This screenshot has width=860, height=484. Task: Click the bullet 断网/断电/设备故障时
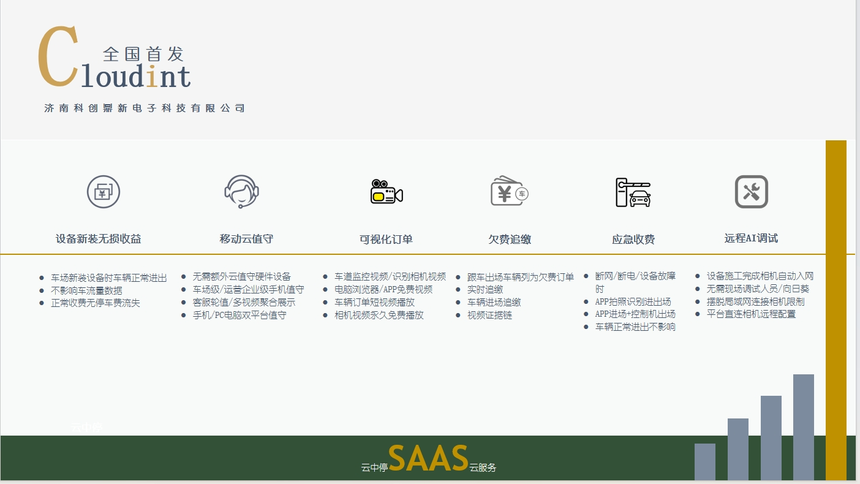635,282
